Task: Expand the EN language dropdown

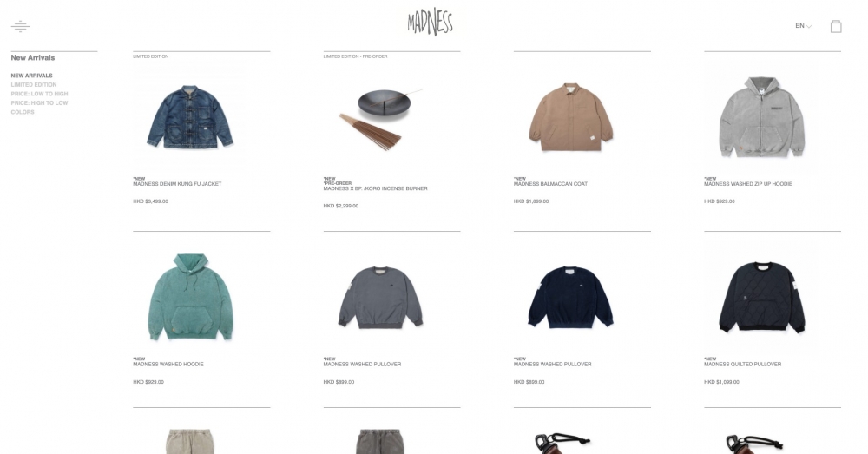Action: (x=803, y=25)
